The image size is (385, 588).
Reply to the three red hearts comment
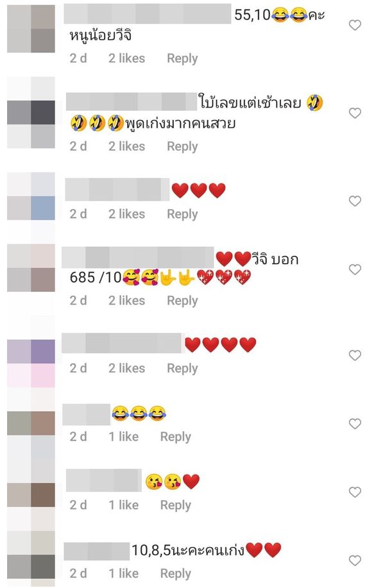pos(182,214)
